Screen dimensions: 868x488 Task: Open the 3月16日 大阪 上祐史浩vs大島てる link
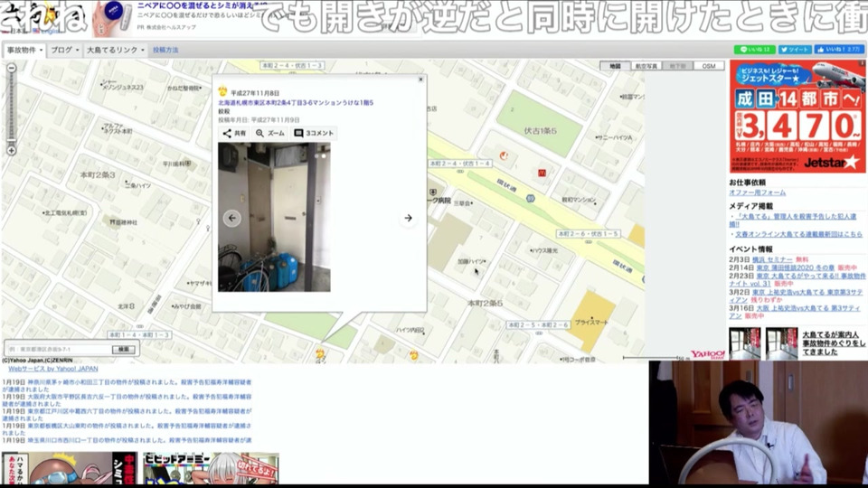pos(796,312)
